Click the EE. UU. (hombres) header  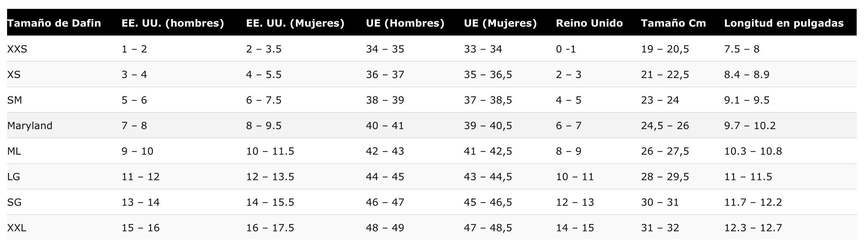point(173,23)
